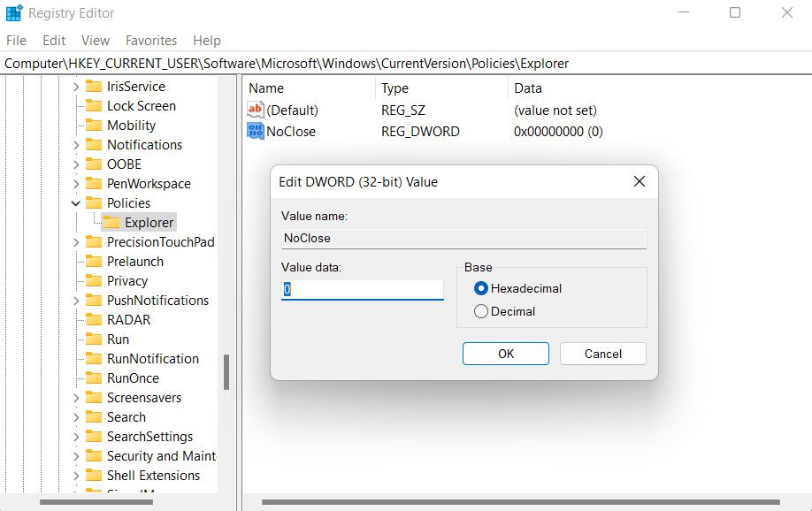The image size is (812, 511).
Task: Select the Decimal base option
Action: click(480, 311)
